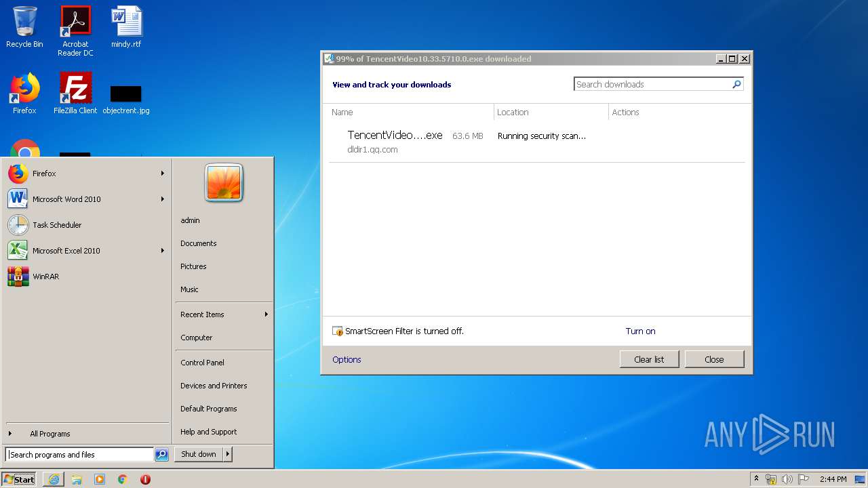
Task: Expand the Microsoft Word 2010 jump list arrow
Action: click(163, 199)
